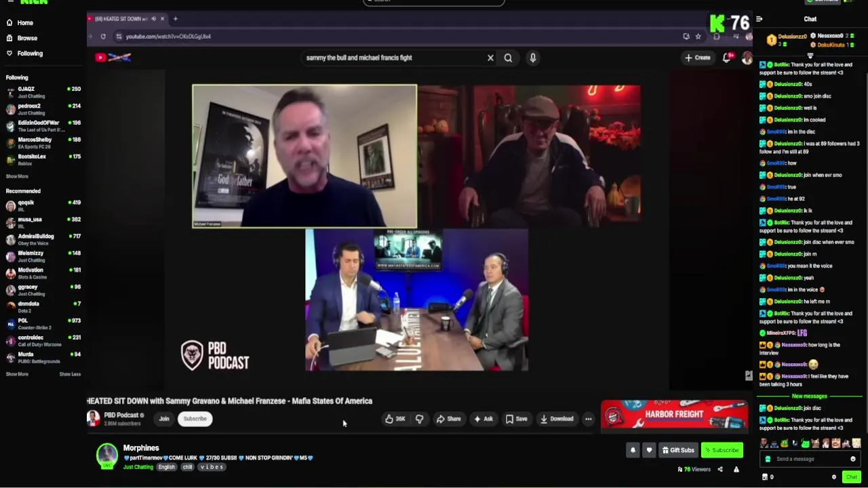Viewport: 868px width, 488px height.
Task: Open qcqsik recommended channel
Action: (42, 205)
